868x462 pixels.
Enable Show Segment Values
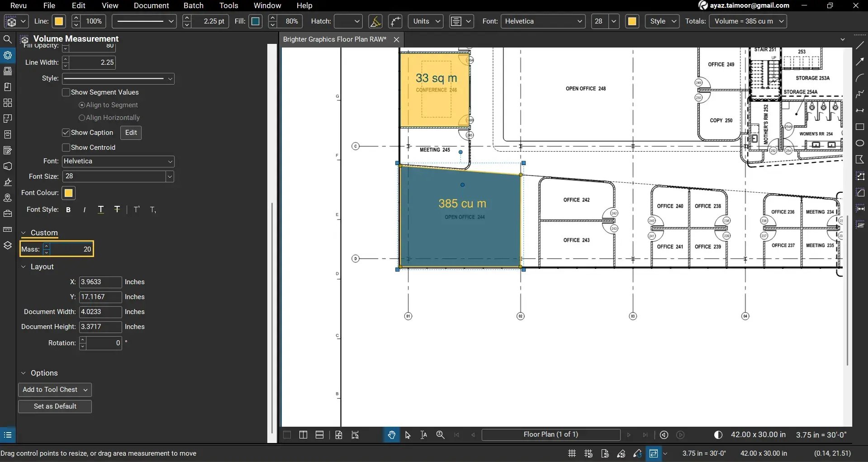tap(66, 92)
